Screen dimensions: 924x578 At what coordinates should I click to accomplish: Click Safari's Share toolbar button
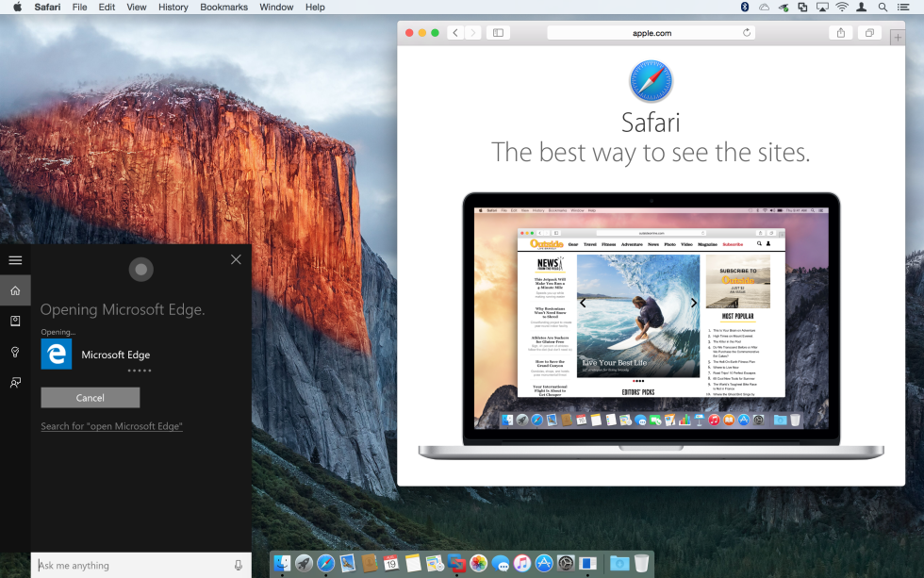pyautogui.click(x=840, y=33)
